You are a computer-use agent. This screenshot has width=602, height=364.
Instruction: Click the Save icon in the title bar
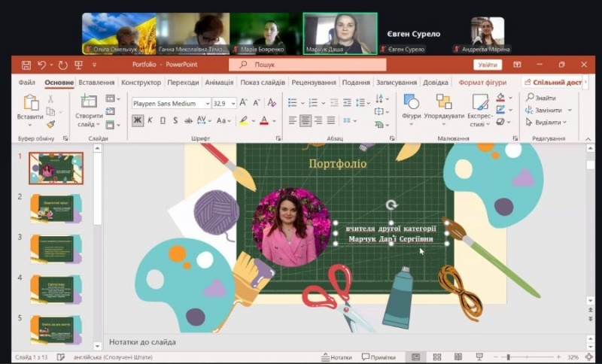point(26,65)
